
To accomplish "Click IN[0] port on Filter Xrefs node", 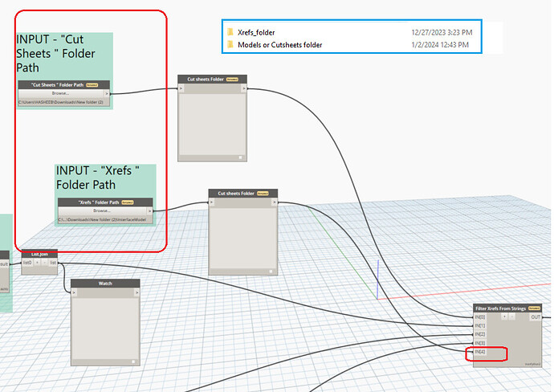I will [x=480, y=317].
